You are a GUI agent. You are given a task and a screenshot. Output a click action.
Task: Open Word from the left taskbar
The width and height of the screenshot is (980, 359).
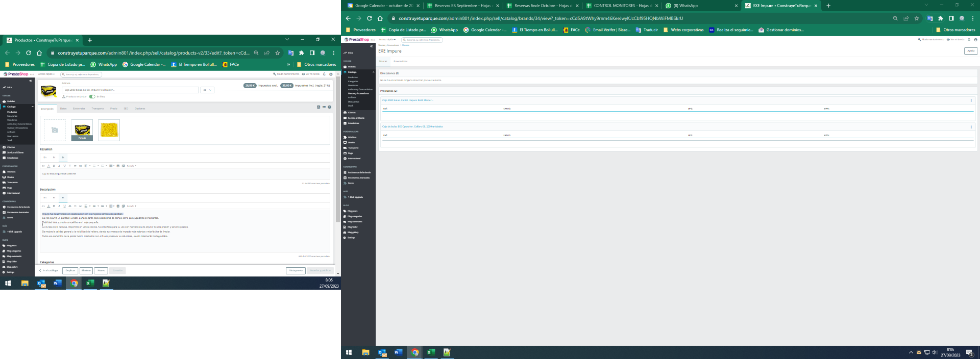57,283
